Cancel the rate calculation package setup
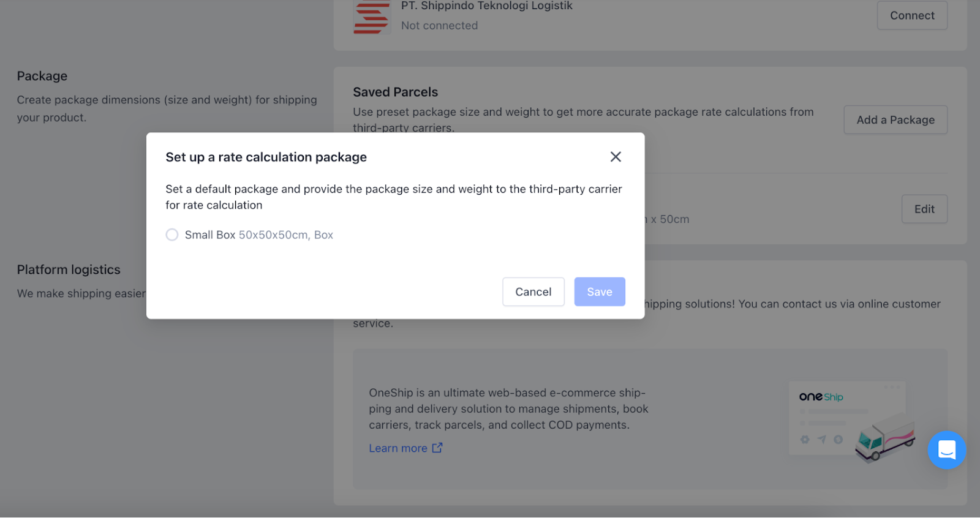 click(533, 292)
